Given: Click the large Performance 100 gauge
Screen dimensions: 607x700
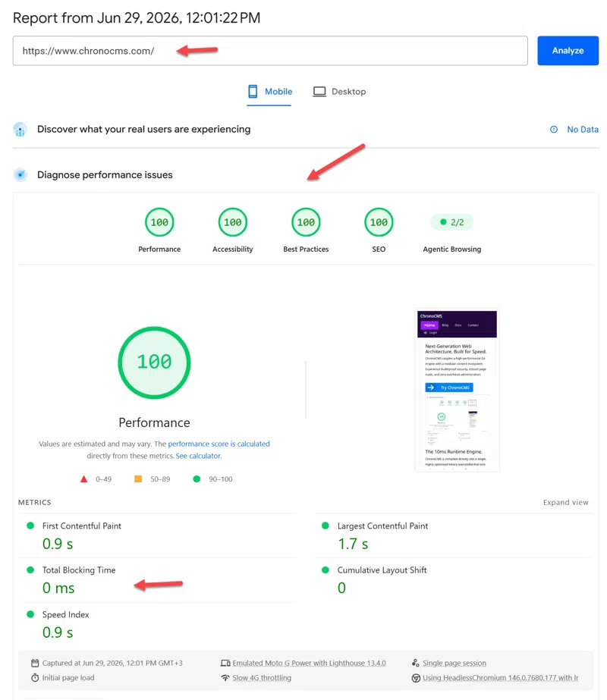Looking at the screenshot, I should click(x=154, y=363).
